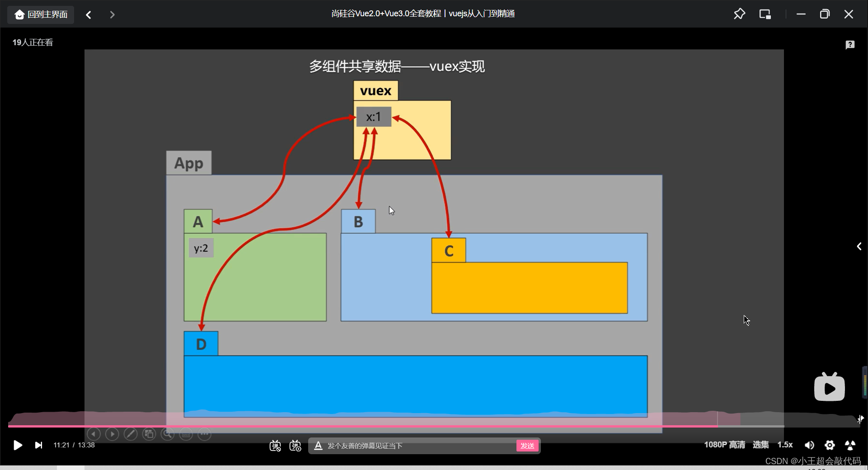The image size is (868, 470).
Task: Click the large Bilibili play logo
Action: pyautogui.click(x=829, y=387)
